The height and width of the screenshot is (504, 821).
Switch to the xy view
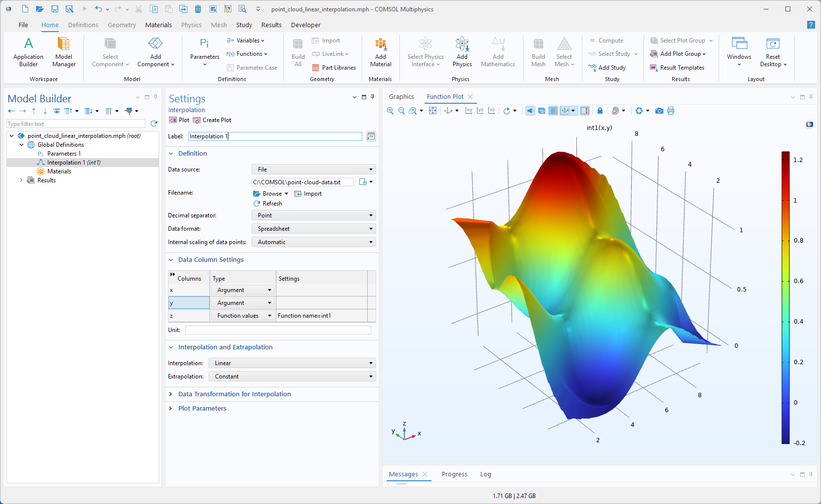click(469, 111)
